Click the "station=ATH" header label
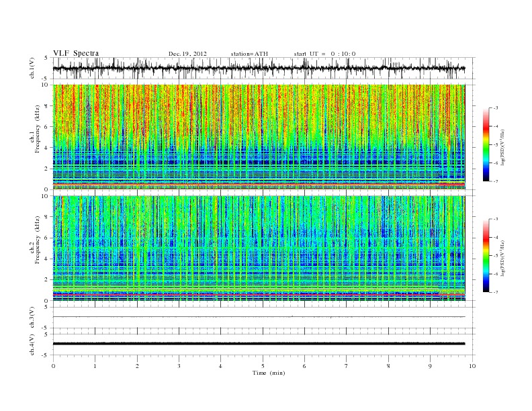Image resolution: width=532 pixels, height=411 pixels. coord(249,54)
